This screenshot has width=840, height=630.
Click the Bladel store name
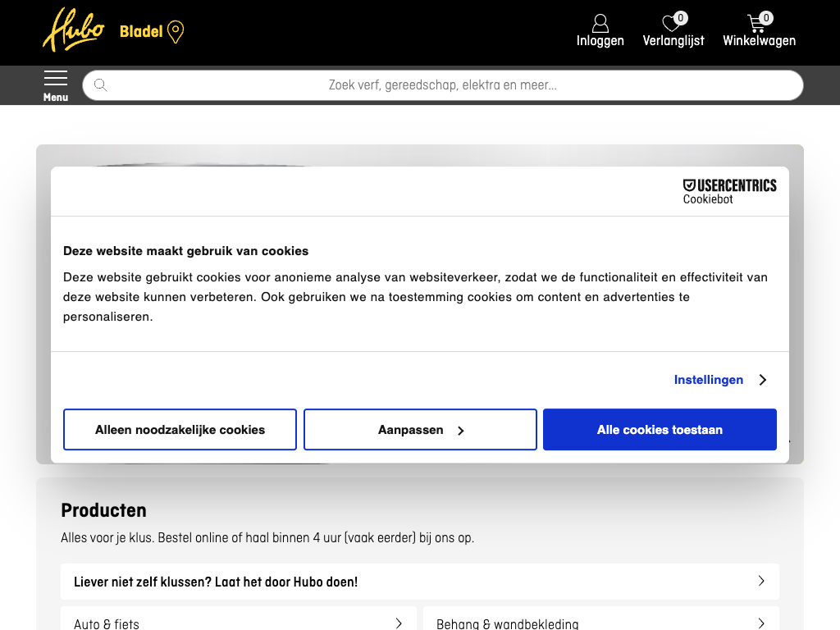[x=141, y=32]
